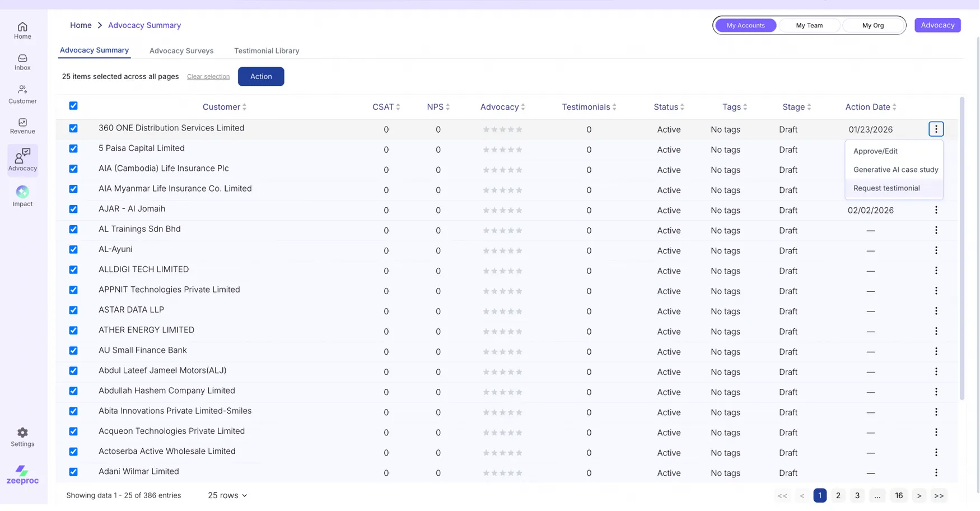Go to page 2 in pagination
Viewport: 980px width, 511px height.
[838, 495]
